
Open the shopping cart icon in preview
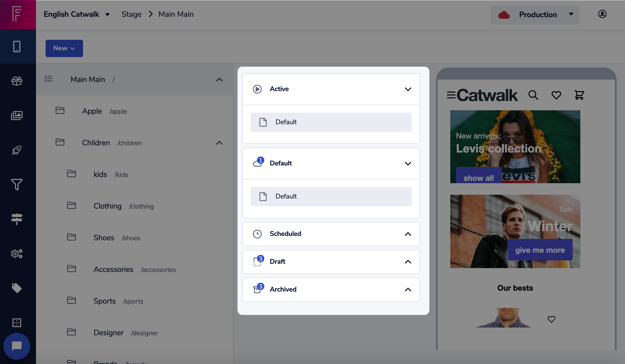579,95
